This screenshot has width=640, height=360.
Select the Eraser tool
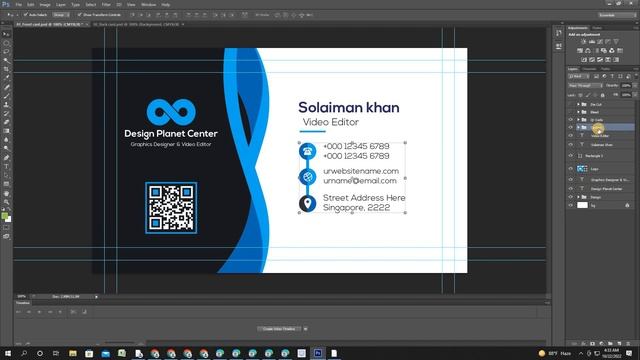click(6, 122)
